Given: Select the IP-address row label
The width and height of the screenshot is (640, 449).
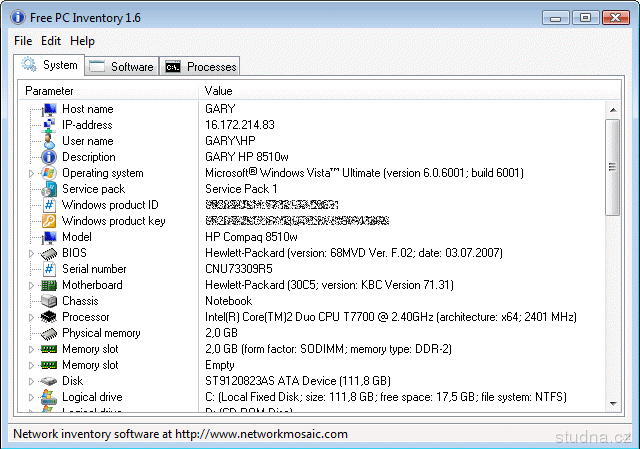Looking at the screenshot, I should [87, 125].
